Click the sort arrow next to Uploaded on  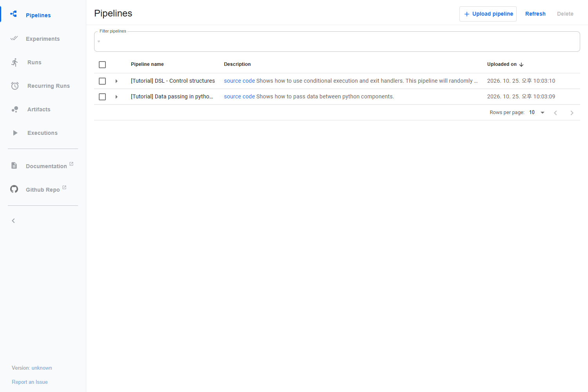point(521,65)
